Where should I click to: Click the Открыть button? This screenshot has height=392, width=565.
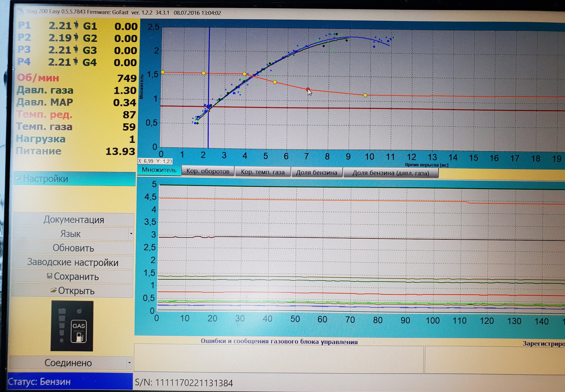pos(72,291)
